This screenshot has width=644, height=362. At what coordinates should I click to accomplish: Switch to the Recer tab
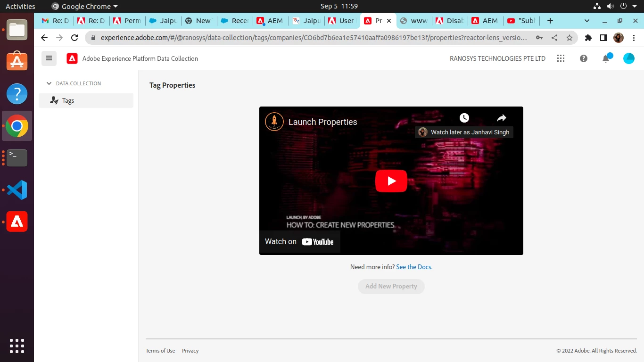coord(235,21)
